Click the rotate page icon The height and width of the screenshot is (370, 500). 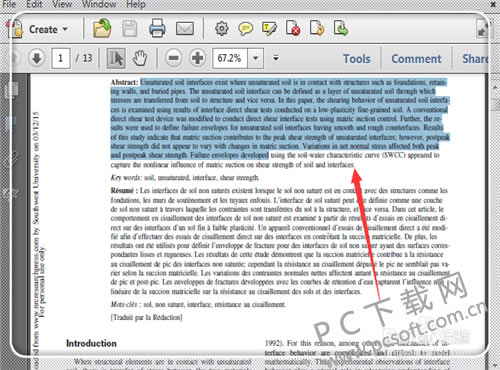pos(317,28)
